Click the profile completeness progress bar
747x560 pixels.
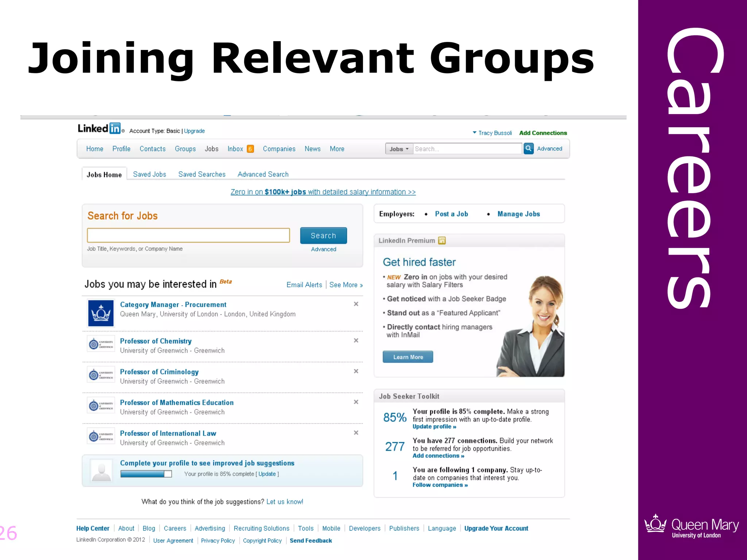click(146, 474)
